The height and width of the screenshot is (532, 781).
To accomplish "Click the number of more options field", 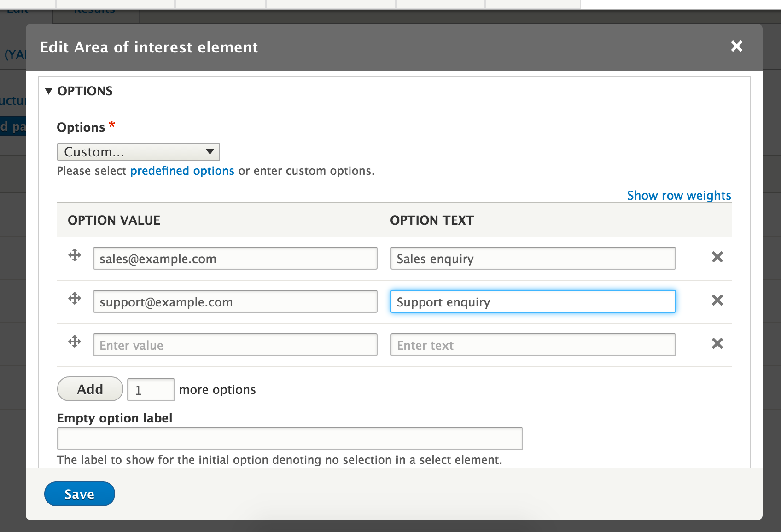I will 151,390.
